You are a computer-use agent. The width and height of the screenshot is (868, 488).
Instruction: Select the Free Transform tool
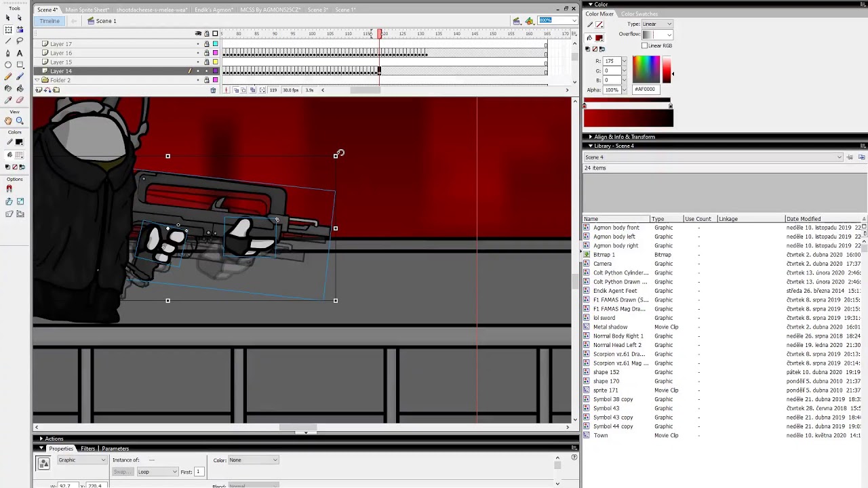pyautogui.click(x=8, y=30)
